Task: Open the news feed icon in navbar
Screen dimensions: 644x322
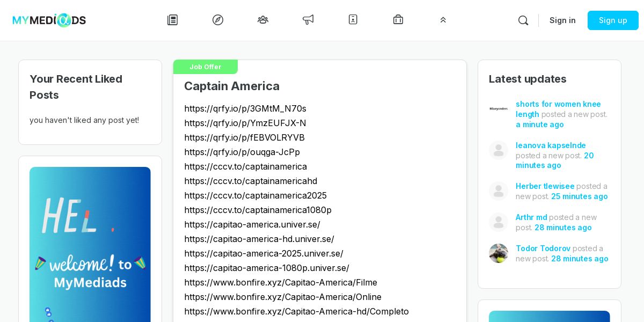Action: [172, 20]
